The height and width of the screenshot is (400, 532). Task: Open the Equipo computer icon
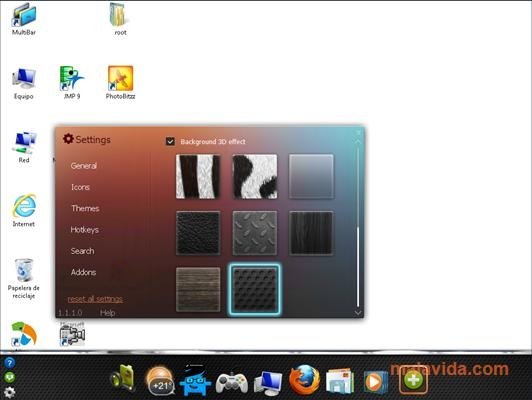(x=24, y=83)
